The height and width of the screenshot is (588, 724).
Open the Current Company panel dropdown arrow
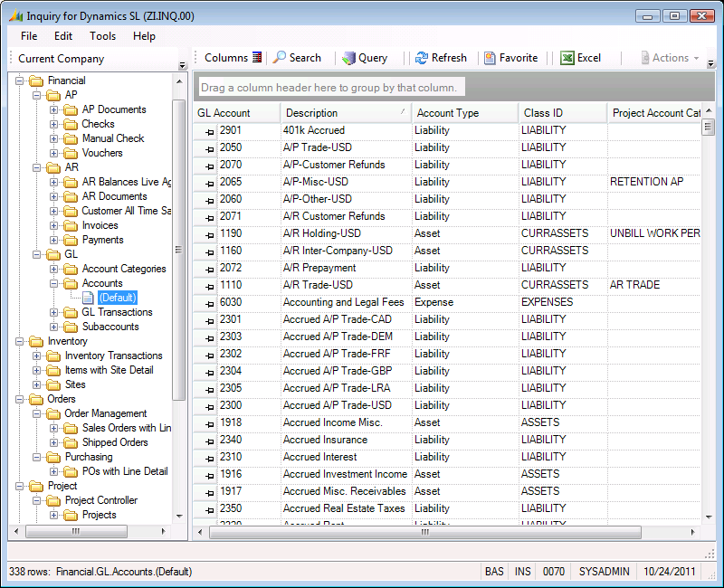click(182, 65)
